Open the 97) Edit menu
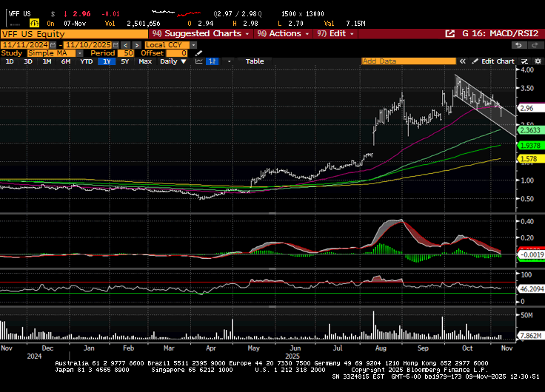 click(x=335, y=34)
